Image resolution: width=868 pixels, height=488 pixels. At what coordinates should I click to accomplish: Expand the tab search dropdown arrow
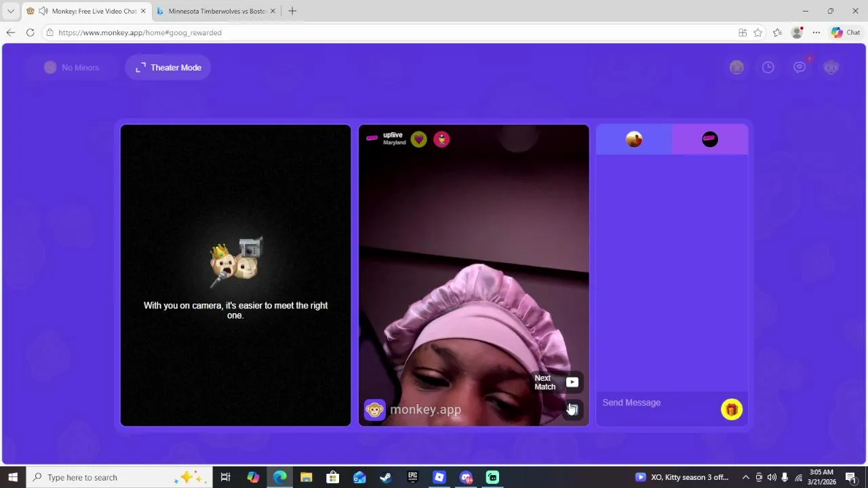tap(10, 11)
